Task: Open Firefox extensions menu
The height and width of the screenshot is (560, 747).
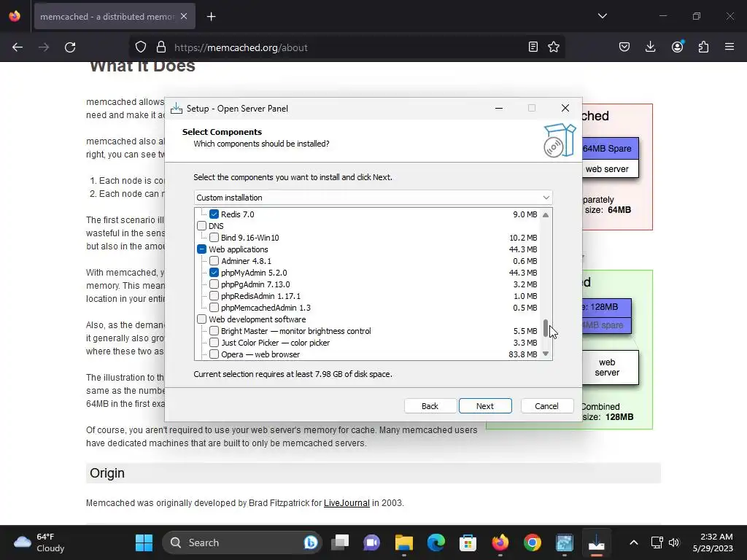Action: pyautogui.click(x=703, y=47)
